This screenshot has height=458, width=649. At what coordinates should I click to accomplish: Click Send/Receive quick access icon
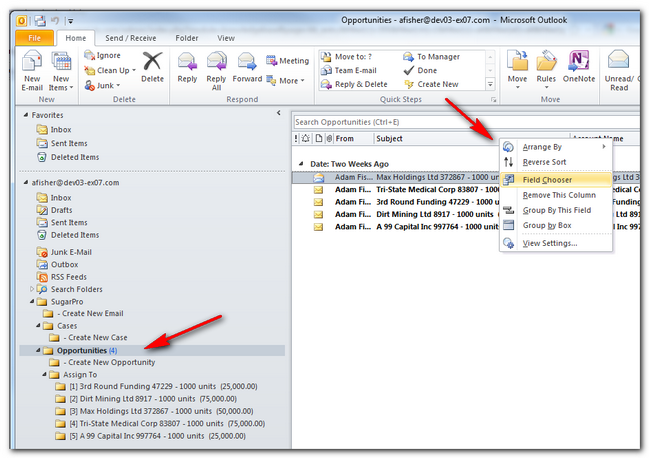click(x=40, y=20)
